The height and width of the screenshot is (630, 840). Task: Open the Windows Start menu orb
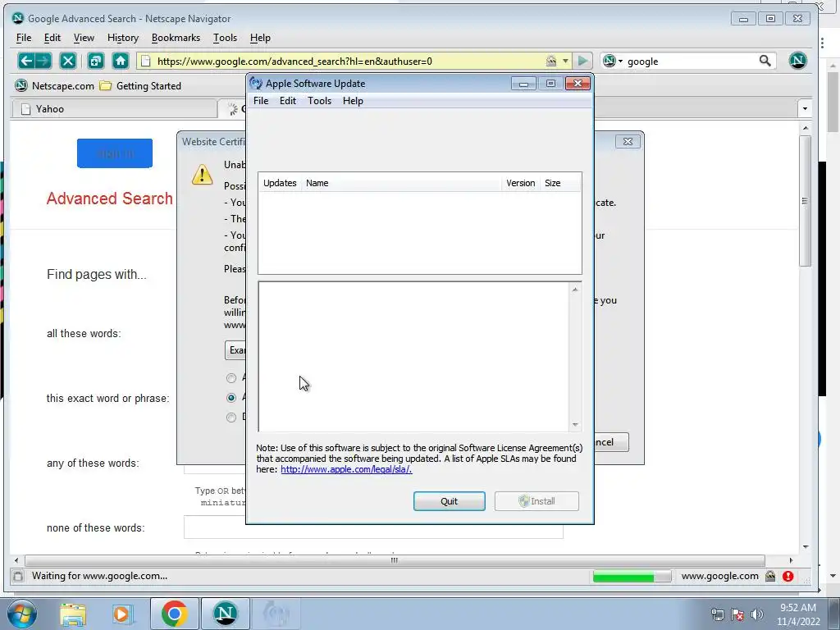point(22,614)
